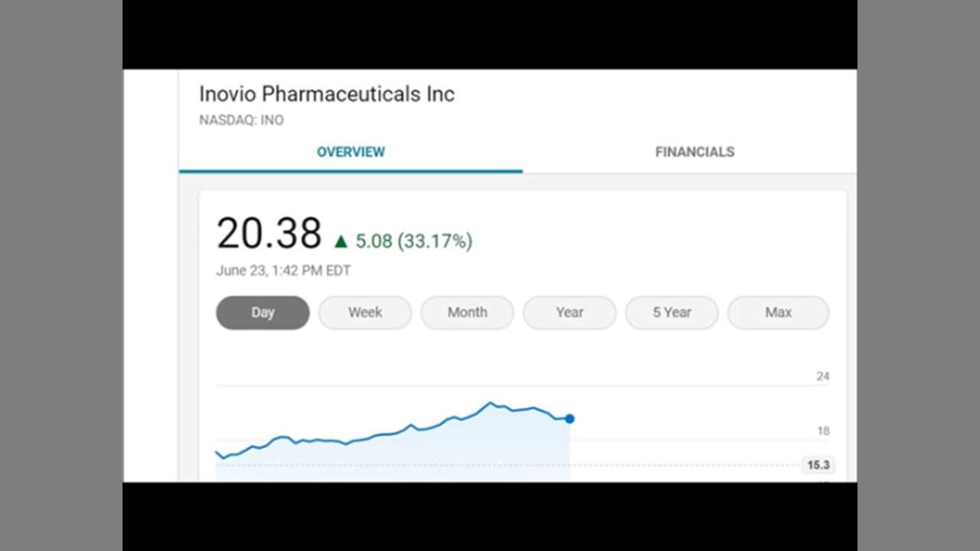Click the June 23 timestamp text

(x=283, y=270)
